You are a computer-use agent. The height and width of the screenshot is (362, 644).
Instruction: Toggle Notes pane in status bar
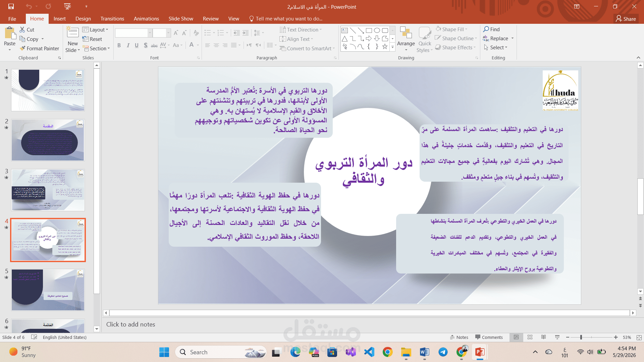coord(459,337)
